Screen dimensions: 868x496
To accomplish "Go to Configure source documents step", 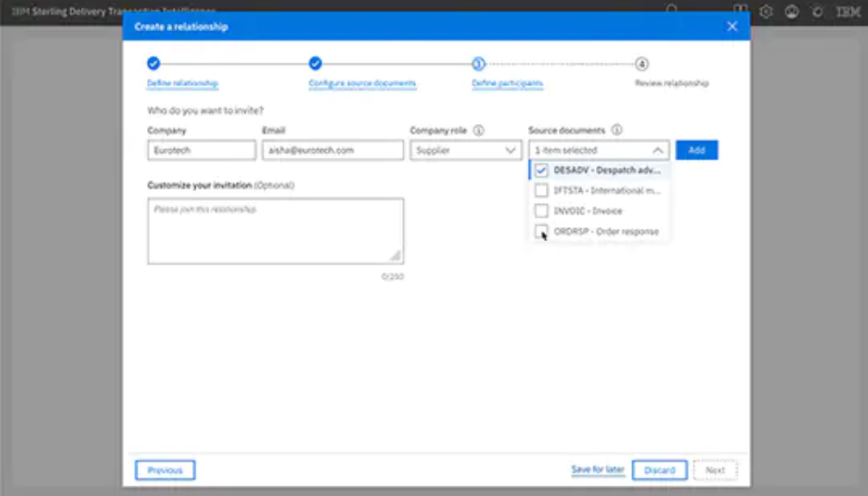I will [x=363, y=83].
